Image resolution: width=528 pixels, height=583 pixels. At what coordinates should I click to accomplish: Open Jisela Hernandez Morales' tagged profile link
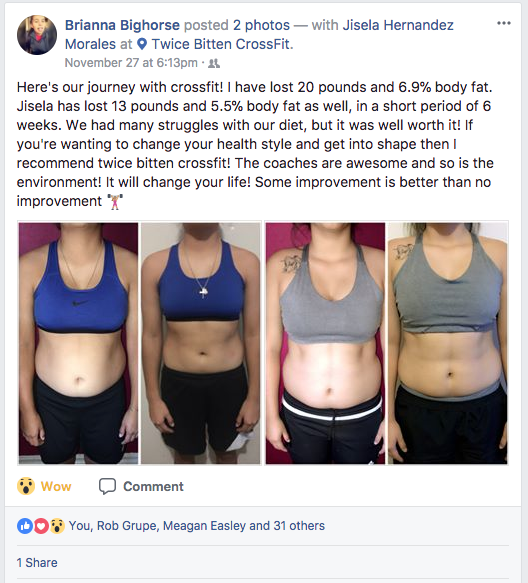click(x=259, y=35)
